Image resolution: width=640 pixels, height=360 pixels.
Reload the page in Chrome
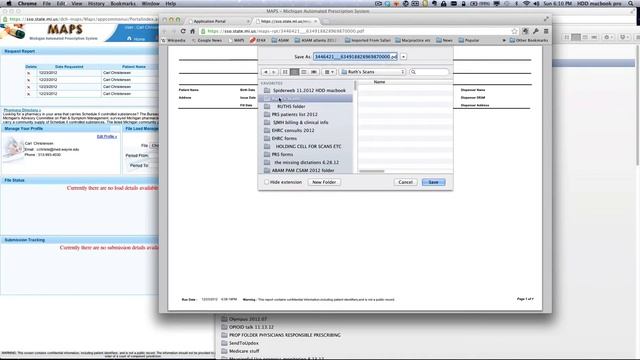coord(183,31)
